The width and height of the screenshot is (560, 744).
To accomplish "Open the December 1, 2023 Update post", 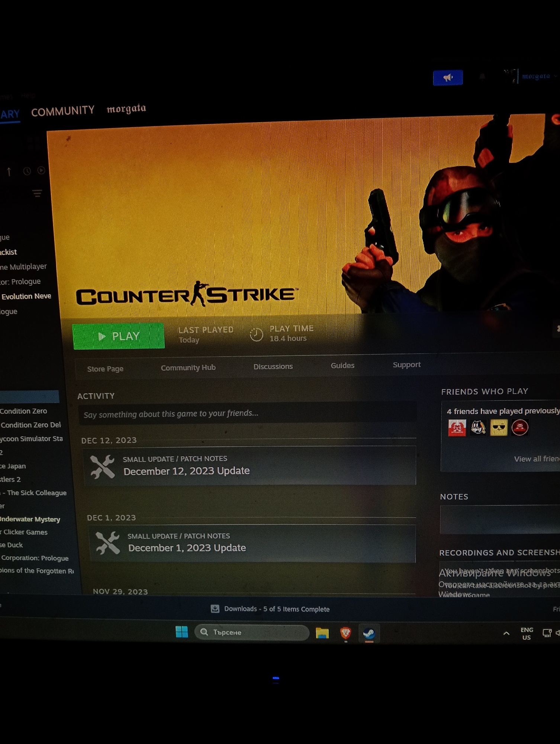I will click(x=252, y=543).
